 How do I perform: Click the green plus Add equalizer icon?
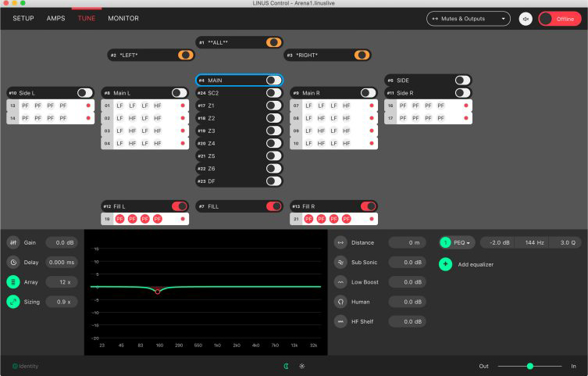tap(445, 264)
